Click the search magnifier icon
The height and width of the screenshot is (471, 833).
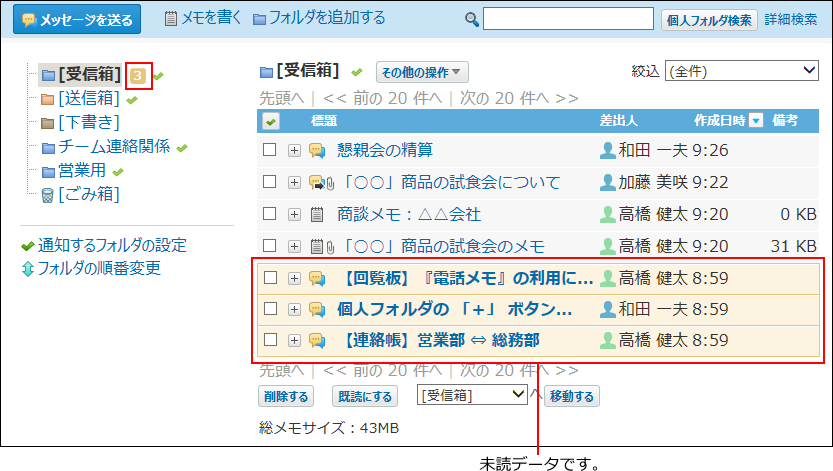tap(471, 20)
